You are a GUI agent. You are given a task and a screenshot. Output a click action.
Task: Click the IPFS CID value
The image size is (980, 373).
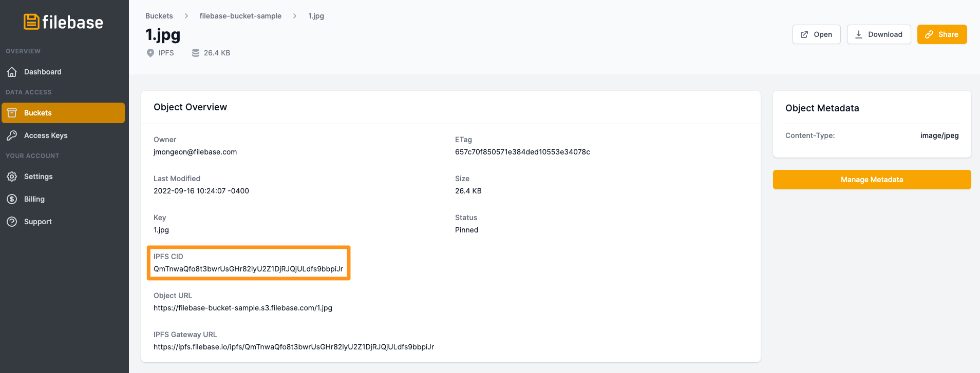[248, 269]
